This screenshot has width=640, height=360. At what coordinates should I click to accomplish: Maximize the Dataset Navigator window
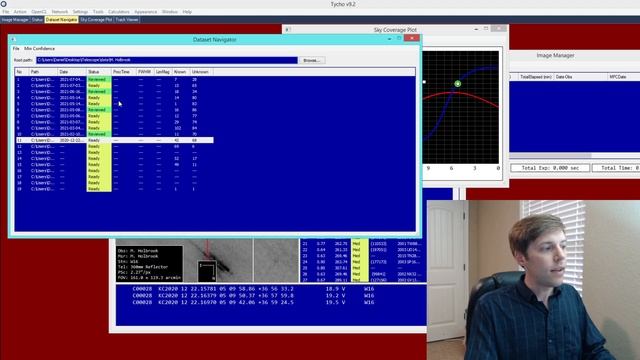point(399,39)
